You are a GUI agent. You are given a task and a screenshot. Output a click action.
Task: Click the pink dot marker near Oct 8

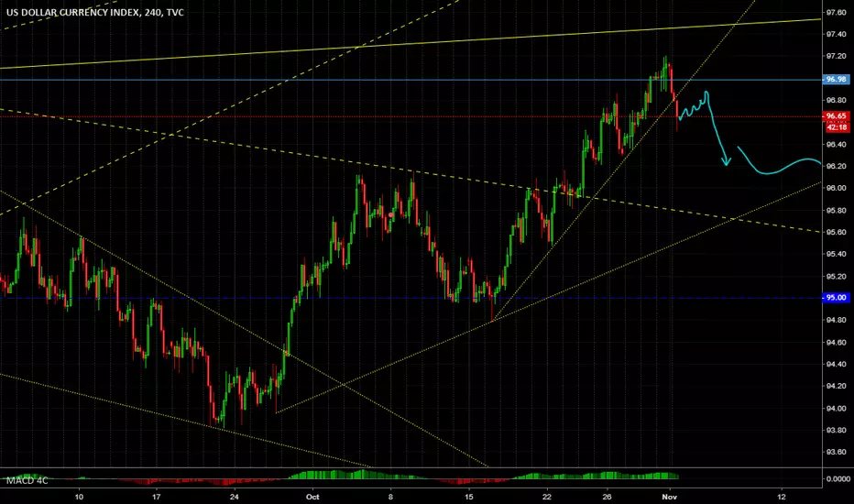pos(390,215)
